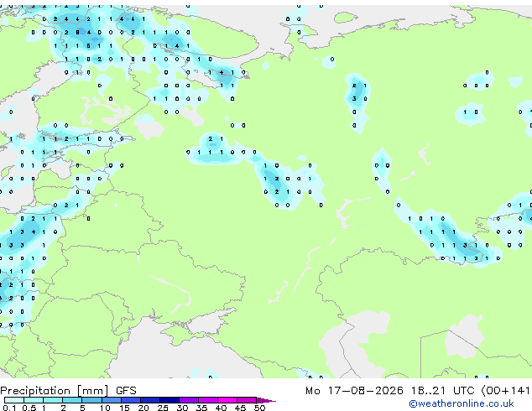Click the weatheronline.co.uk copyright link

[x=461, y=403]
